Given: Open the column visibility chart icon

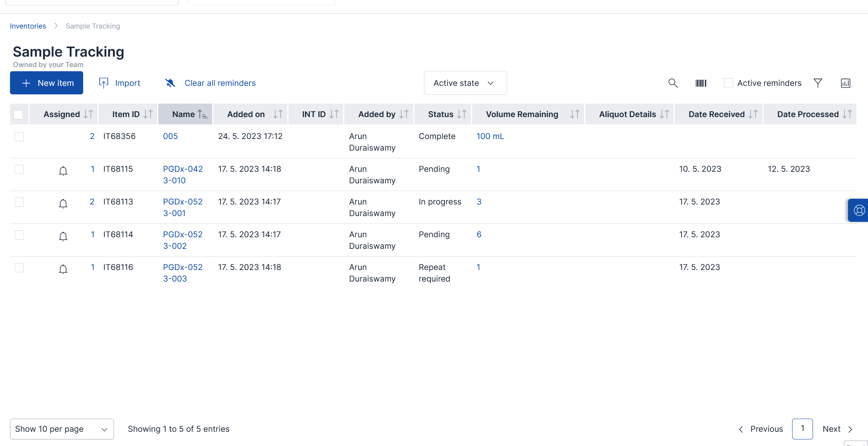Looking at the screenshot, I should click(846, 83).
